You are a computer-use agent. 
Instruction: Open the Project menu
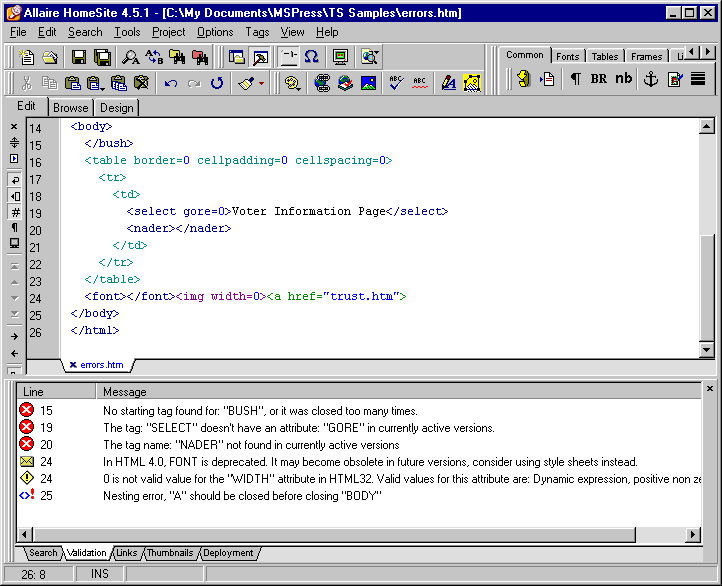[169, 32]
